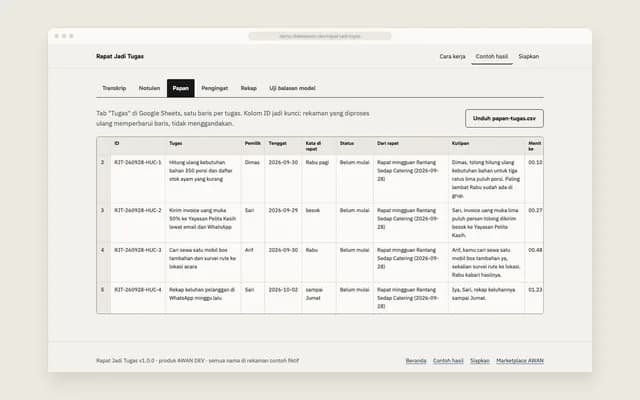Click the quote cell starting 'Dimas, tolong hitung ulang'
640x400 pixels.
point(486,179)
